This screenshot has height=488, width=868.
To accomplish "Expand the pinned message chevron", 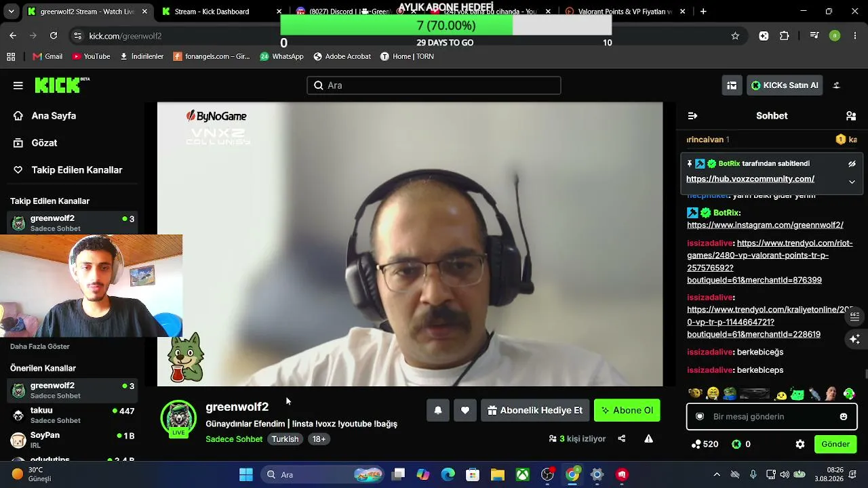I will coord(852,182).
